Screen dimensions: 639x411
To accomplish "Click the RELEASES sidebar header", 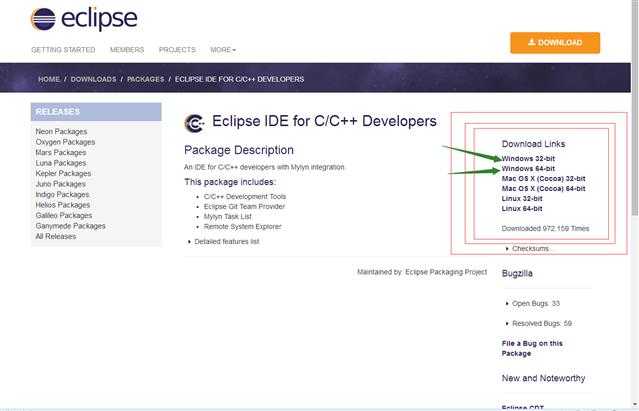I will [96, 112].
